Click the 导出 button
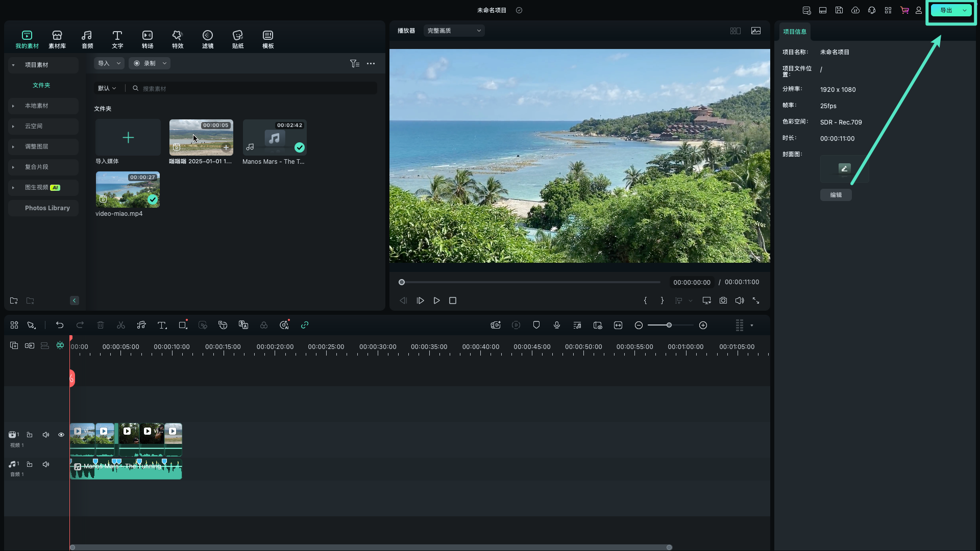The width and height of the screenshot is (980, 551). [x=947, y=10]
